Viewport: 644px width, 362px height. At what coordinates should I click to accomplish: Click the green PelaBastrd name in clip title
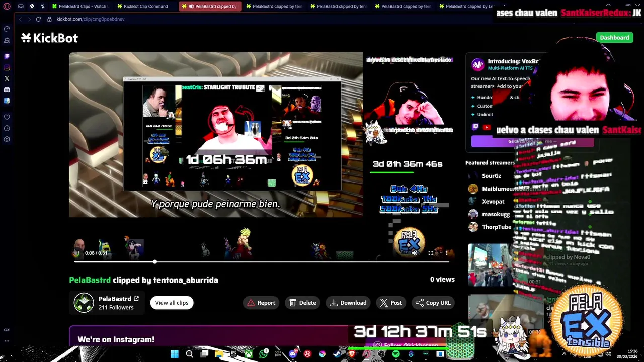90,280
